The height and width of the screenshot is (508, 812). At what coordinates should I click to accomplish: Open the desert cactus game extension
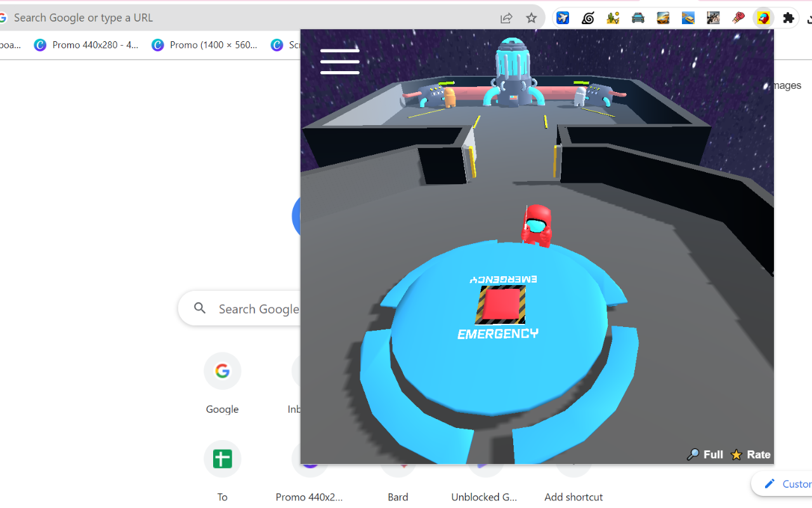(613, 18)
